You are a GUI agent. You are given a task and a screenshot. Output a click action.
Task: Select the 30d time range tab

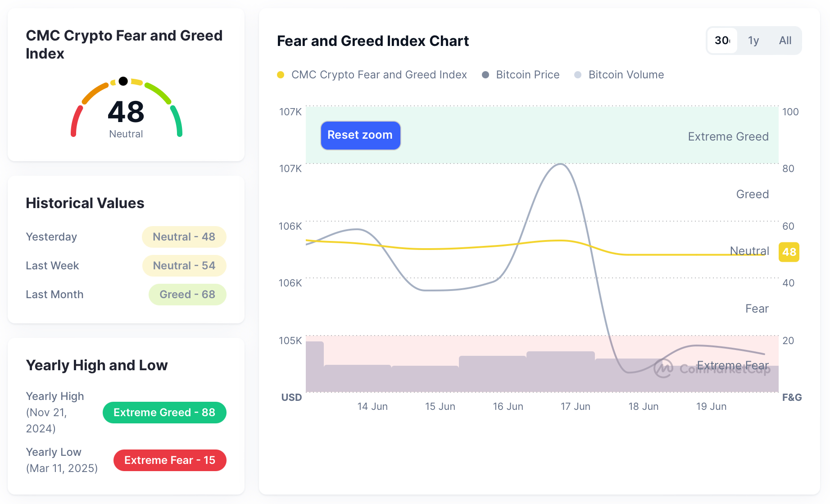click(722, 41)
